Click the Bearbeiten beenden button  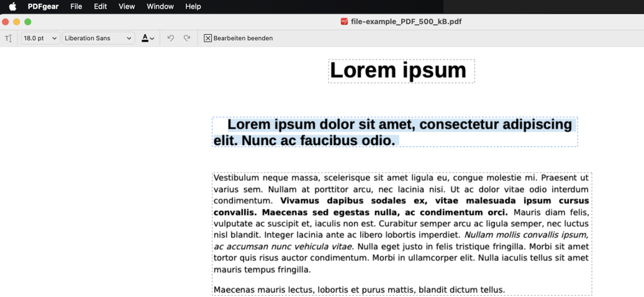238,38
